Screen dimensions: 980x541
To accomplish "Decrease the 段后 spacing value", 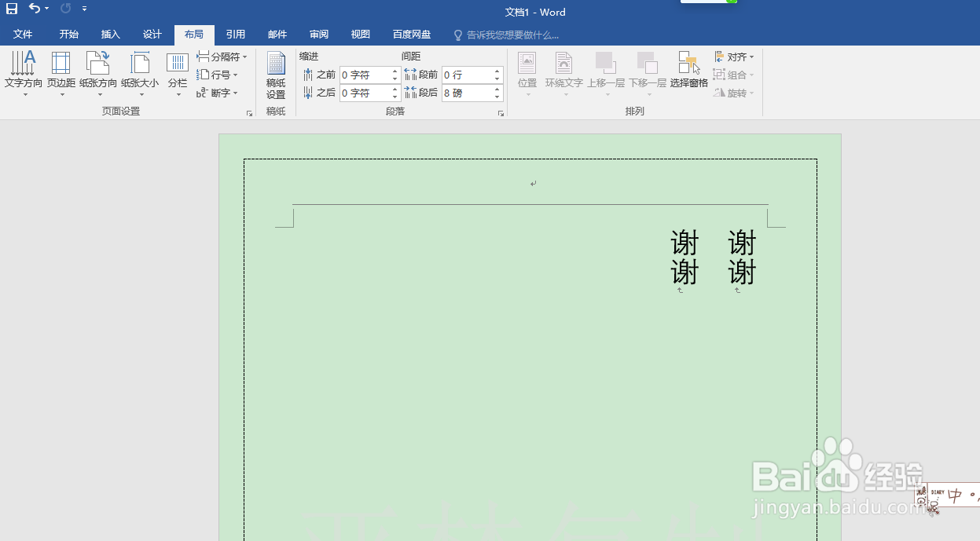I will tap(497, 97).
